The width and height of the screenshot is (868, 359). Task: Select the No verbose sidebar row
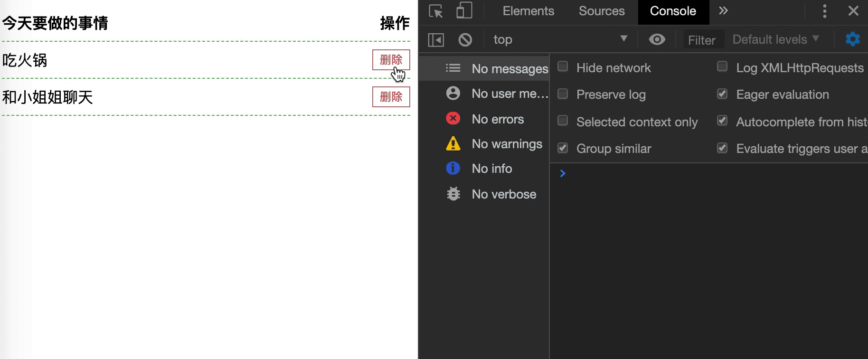pyautogui.click(x=484, y=194)
